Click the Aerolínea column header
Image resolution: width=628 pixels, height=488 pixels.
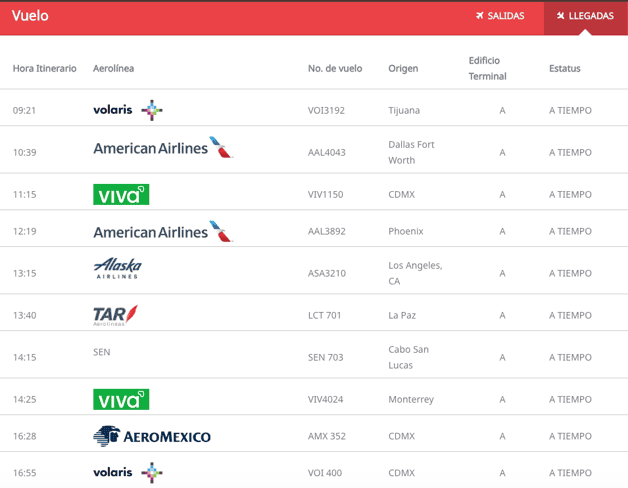(x=113, y=68)
